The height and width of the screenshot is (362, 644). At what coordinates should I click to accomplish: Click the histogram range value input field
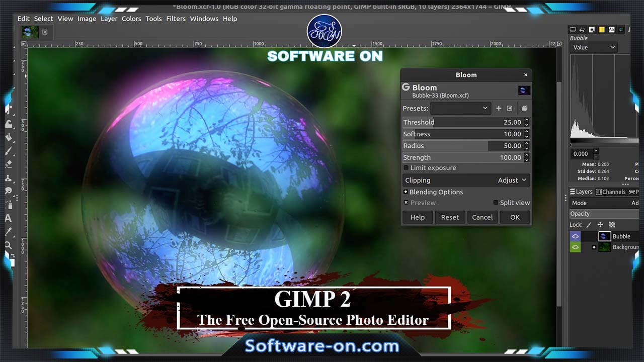[x=581, y=154]
